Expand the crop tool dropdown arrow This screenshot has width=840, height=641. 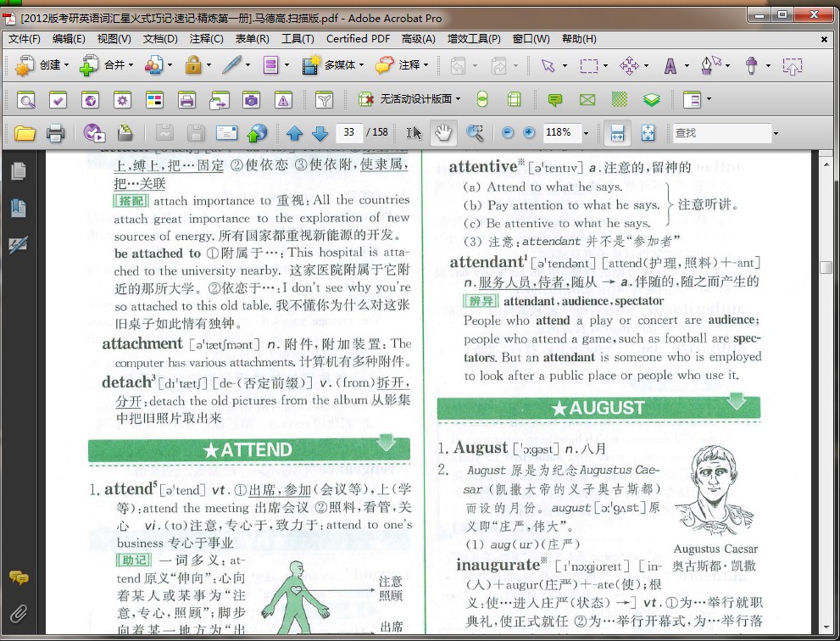(x=606, y=65)
